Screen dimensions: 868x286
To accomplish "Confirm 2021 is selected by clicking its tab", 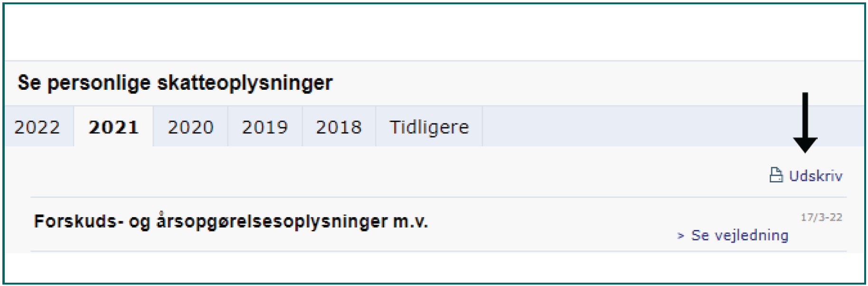I will (x=114, y=127).
